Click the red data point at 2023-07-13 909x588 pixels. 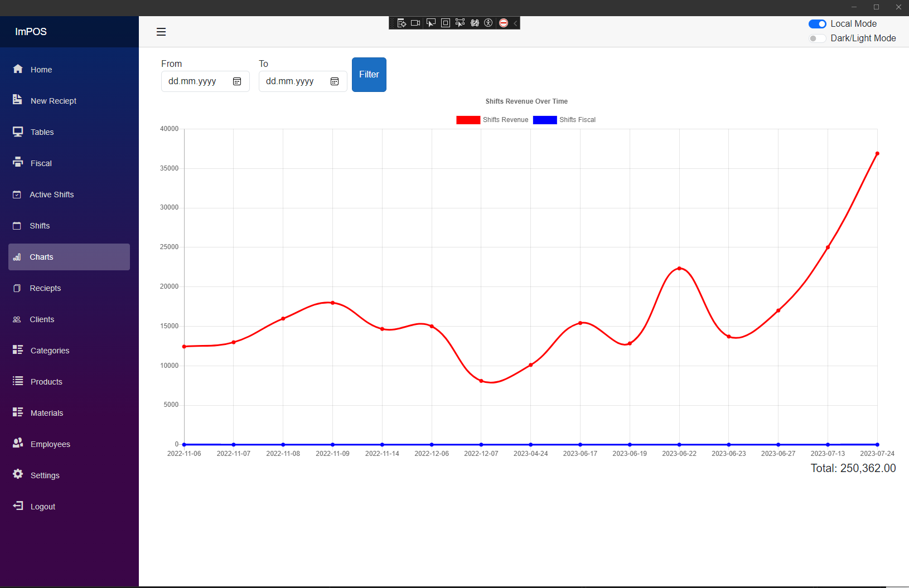828,247
